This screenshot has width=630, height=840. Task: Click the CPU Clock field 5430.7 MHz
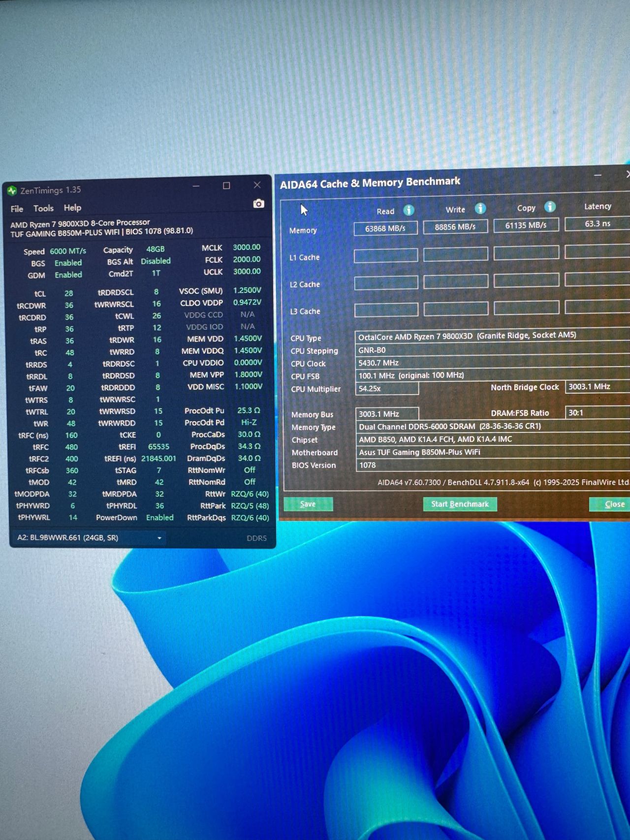click(x=493, y=363)
